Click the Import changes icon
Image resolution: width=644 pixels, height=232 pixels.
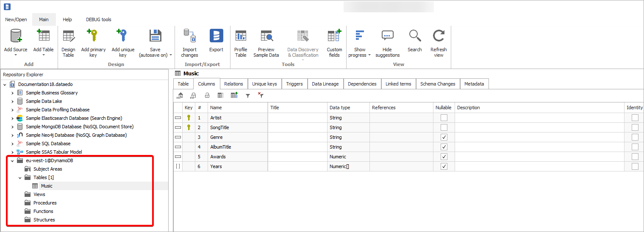point(189,36)
